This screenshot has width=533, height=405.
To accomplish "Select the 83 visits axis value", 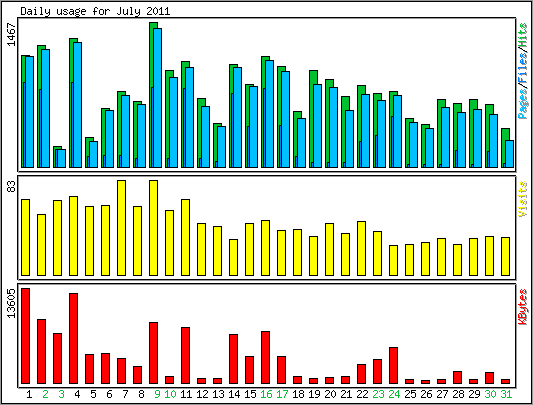I will pos(12,186).
